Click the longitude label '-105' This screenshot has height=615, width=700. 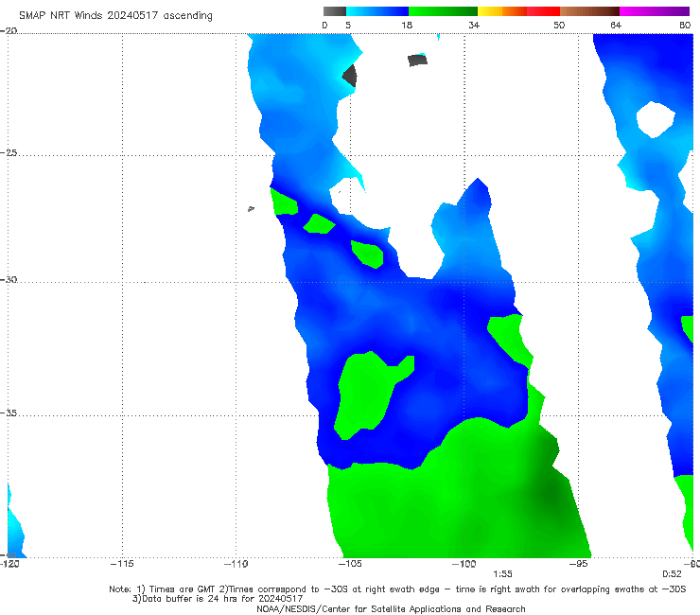[x=350, y=564]
